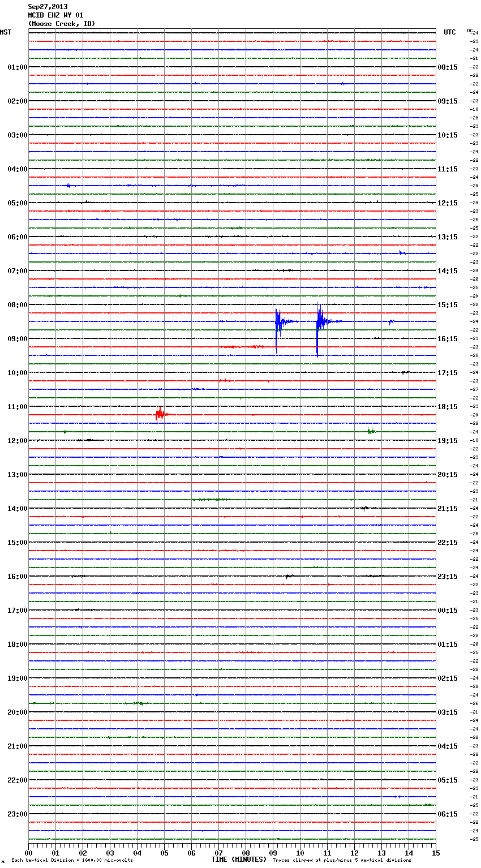Select the 03:15 UTC time label
The width and height of the screenshot is (481, 868).
[x=448, y=712]
